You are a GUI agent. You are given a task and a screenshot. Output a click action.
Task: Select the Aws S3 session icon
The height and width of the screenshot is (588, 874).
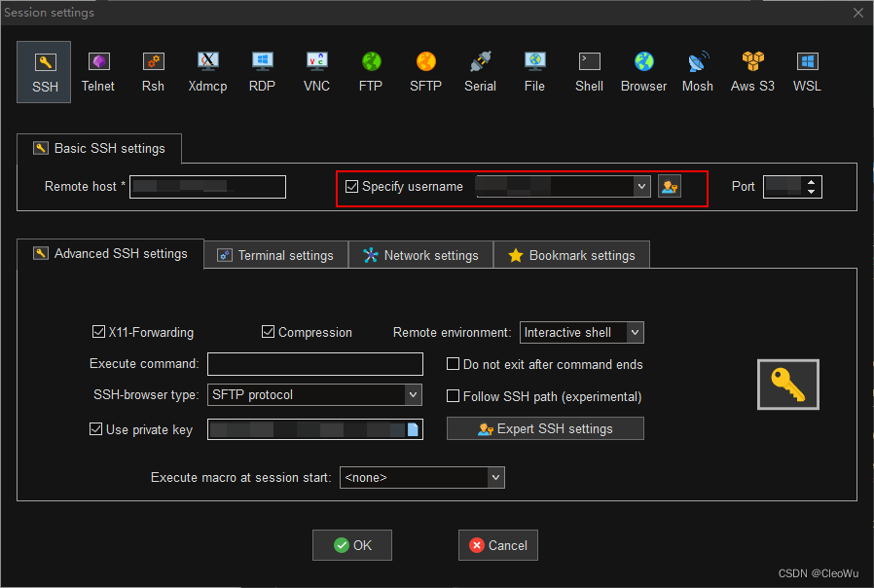point(752,72)
